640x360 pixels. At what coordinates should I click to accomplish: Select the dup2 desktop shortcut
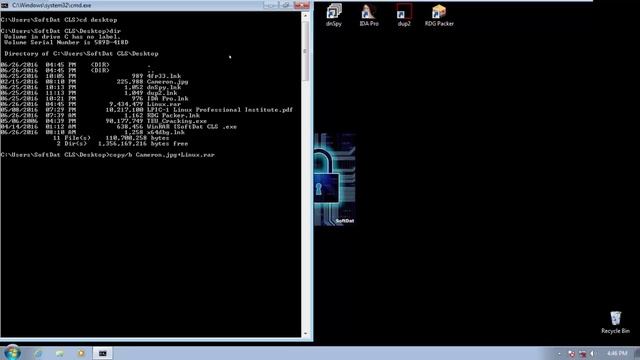[404, 15]
